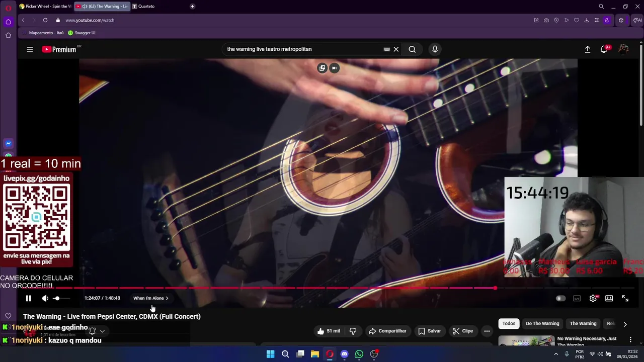This screenshot has width=644, height=362.
Task: Enter full screen mode
Action: click(x=625, y=299)
